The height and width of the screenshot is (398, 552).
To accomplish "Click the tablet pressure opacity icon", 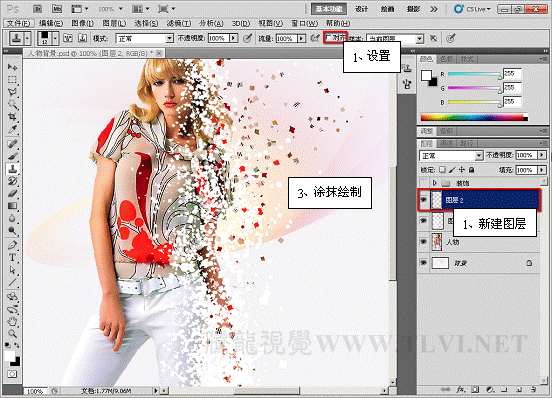I will 248,38.
